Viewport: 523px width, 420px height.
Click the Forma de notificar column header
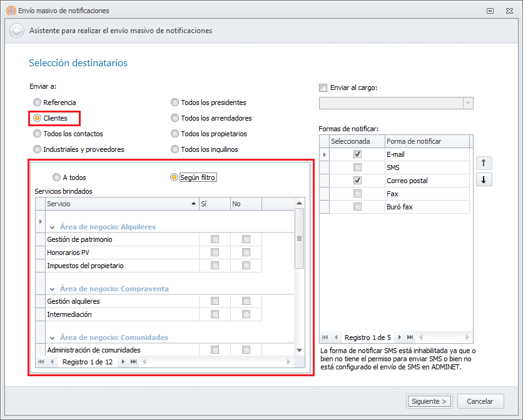pos(427,141)
